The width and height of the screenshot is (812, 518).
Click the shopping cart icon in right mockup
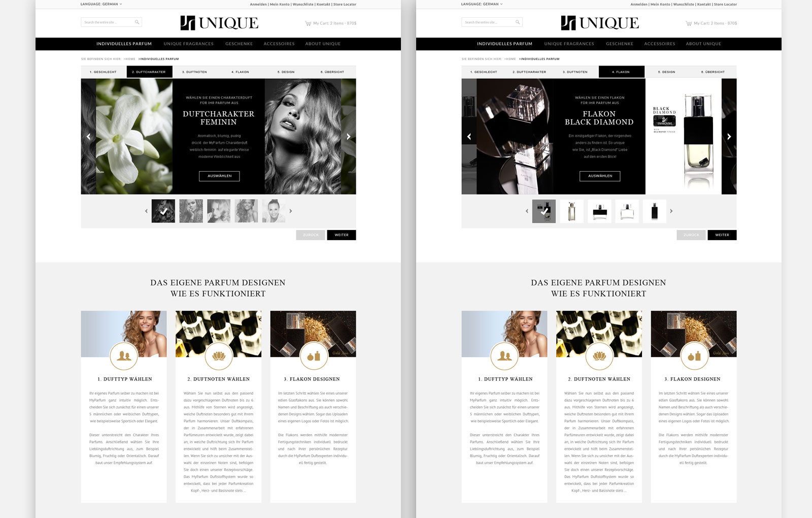click(688, 23)
